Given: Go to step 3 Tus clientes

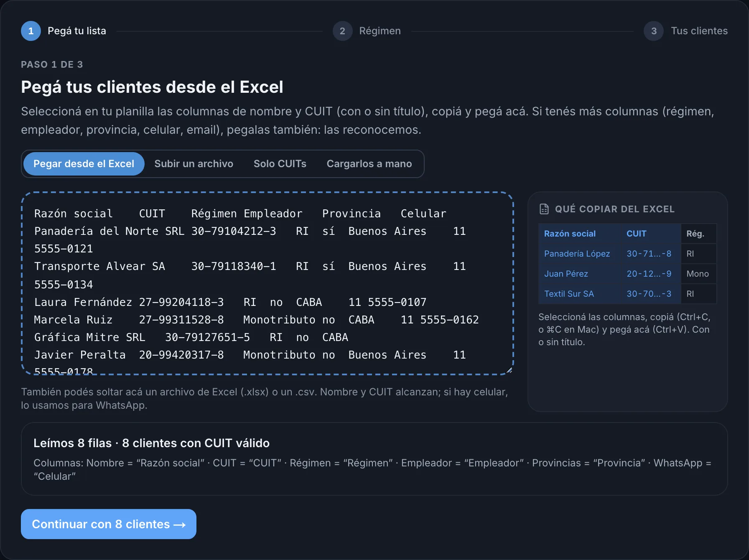Looking at the screenshot, I should [x=686, y=31].
